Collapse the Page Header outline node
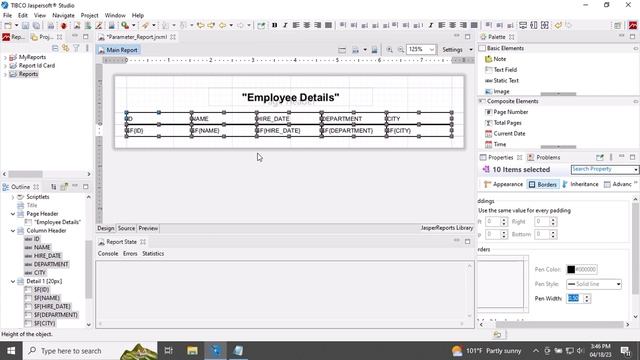The width and height of the screenshot is (640, 360). pos(13,214)
